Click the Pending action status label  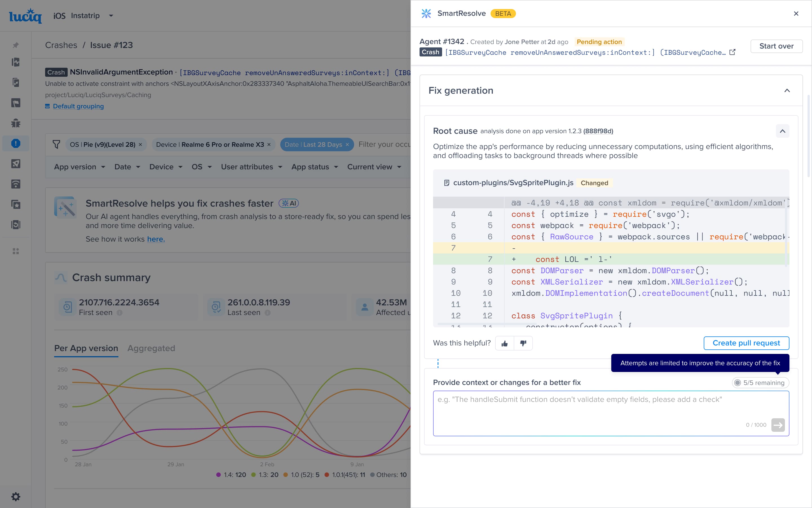tap(599, 42)
